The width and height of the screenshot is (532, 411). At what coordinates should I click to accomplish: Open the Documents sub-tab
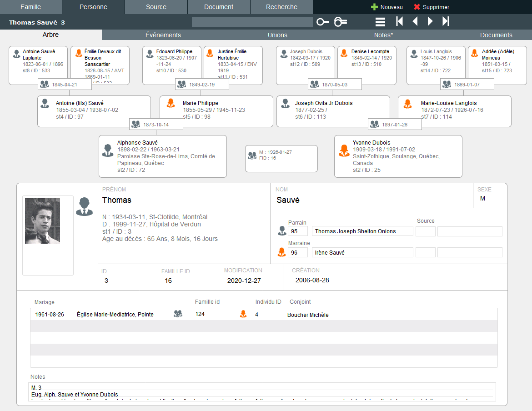click(x=496, y=35)
